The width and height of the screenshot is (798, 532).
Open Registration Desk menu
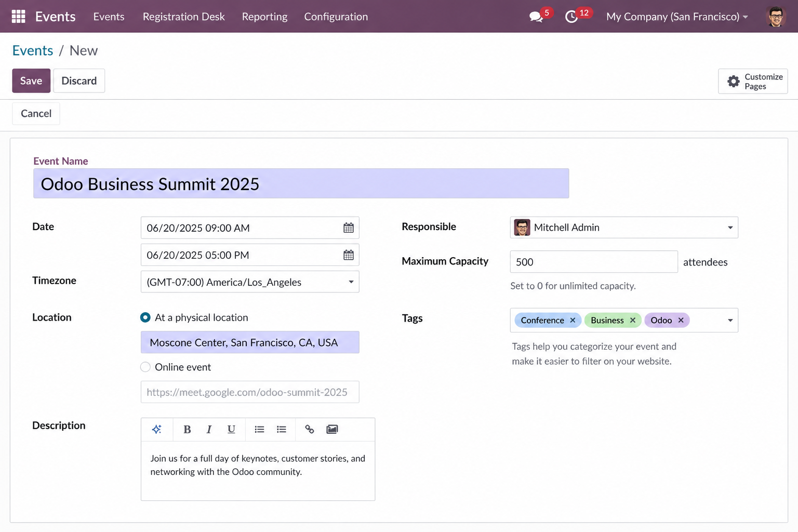[x=183, y=17]
